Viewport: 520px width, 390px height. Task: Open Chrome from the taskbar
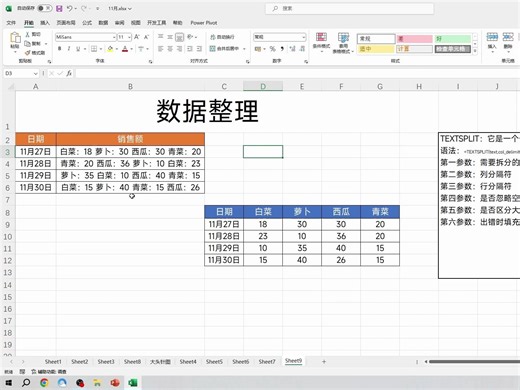(x=44, y=383)
